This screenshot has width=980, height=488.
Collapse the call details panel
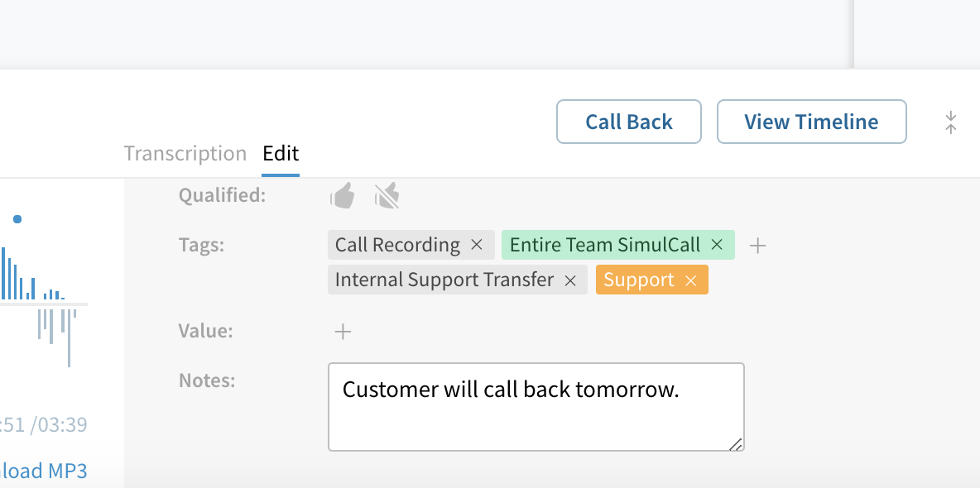pyautogui.click(x=951, y=122)
